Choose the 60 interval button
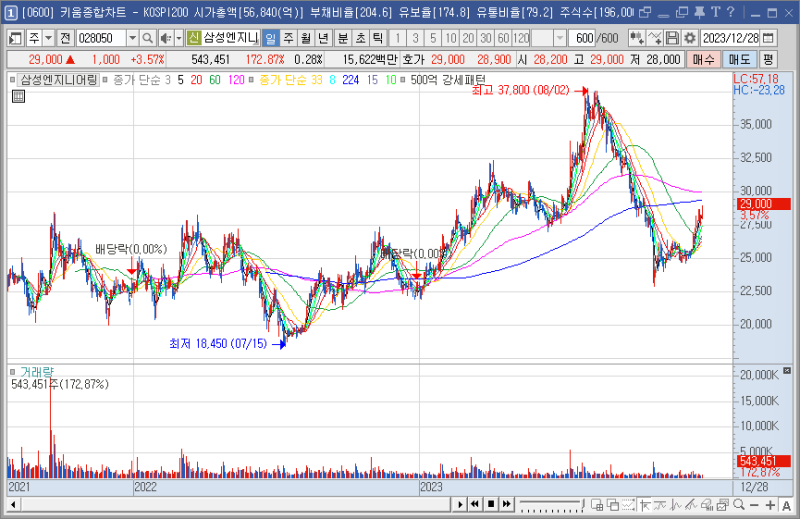Screen dimensions: 800x519 pyautogui.click(x=503, y=38)
